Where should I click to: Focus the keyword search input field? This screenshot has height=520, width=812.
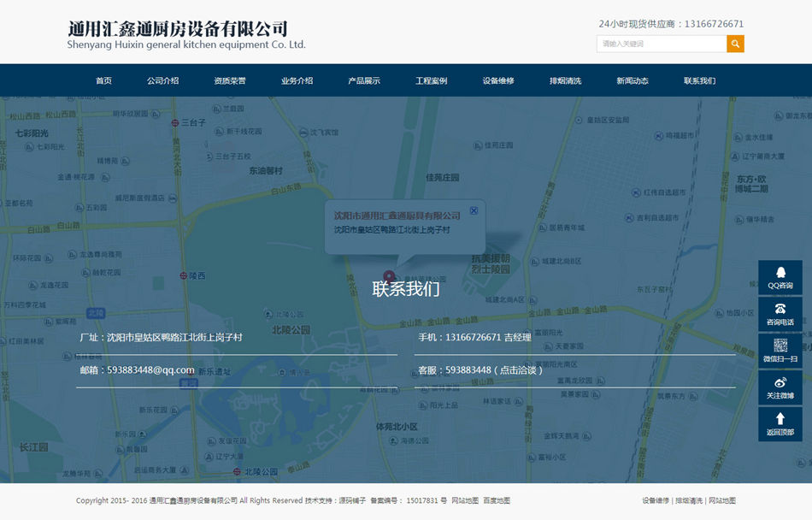coord(662,44)
